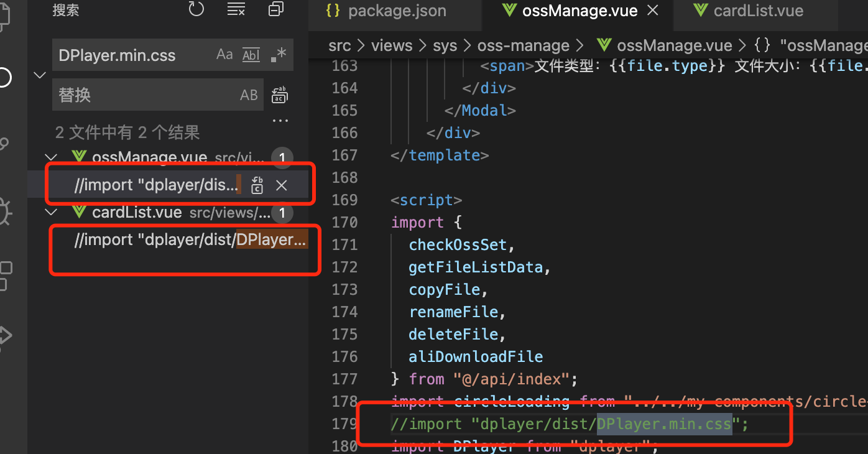Click the Replace All icon

(x=279, y=95)
